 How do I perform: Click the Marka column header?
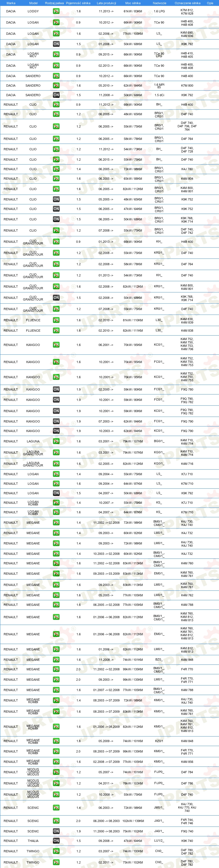tap(11, 3)
